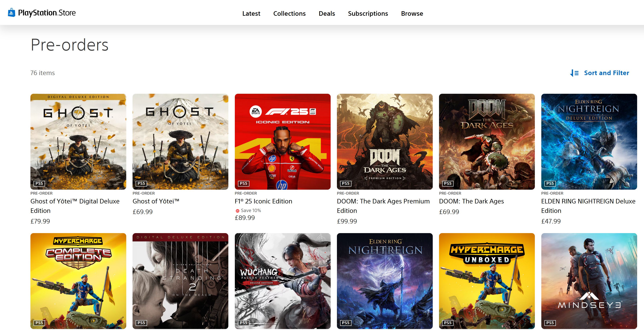Open the Collections menu item
This screenshot has width=644, height=330.
tap(289, 14)
